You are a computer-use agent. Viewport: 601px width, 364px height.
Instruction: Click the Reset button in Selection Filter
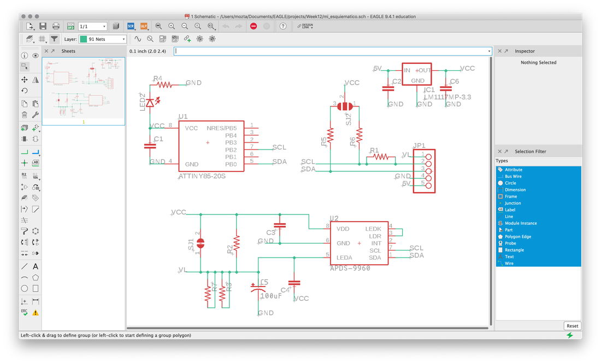[572, 326]
